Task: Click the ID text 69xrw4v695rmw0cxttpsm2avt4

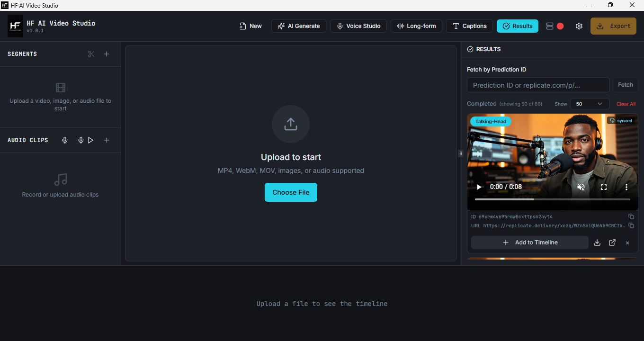Action: click(515, 217)
